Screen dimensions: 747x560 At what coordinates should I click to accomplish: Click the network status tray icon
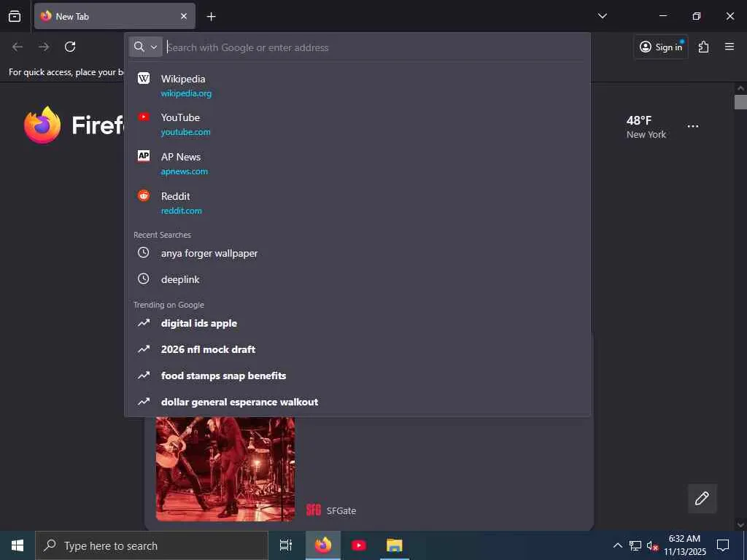pos(635,545)
